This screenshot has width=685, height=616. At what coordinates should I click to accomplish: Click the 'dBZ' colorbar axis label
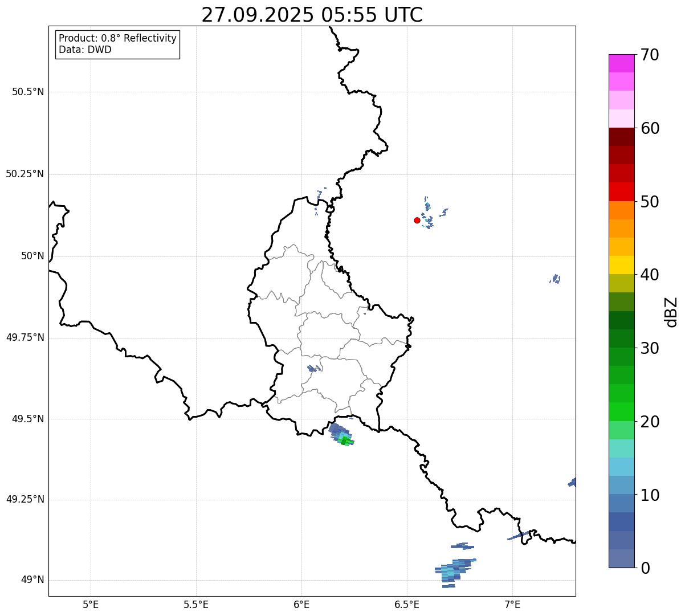point(671,312)
